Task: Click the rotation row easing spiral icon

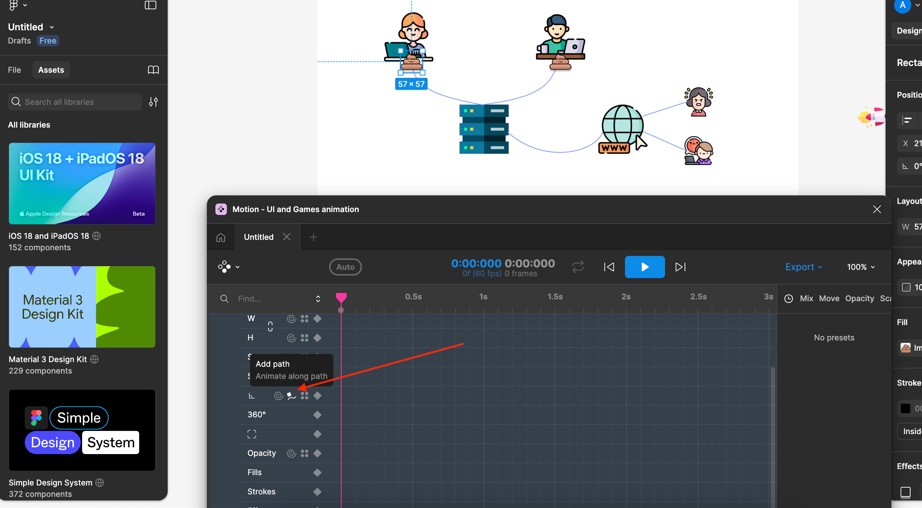Action: 279,396
